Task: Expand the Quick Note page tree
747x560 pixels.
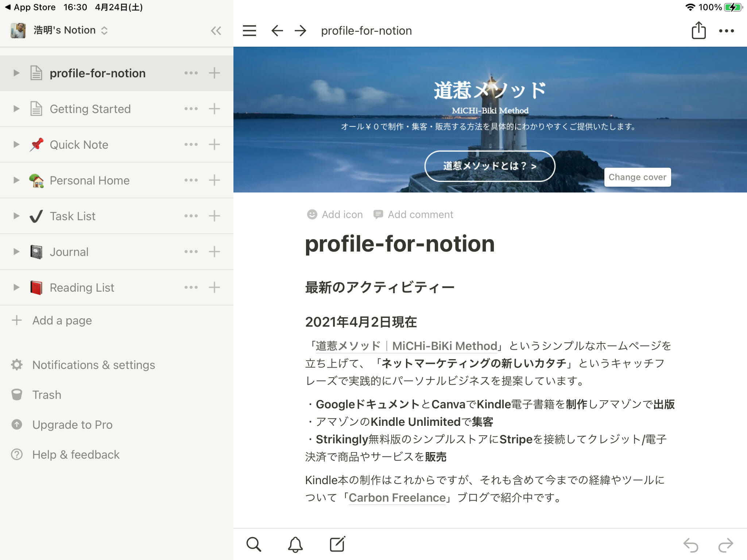Action: point(16,144)
